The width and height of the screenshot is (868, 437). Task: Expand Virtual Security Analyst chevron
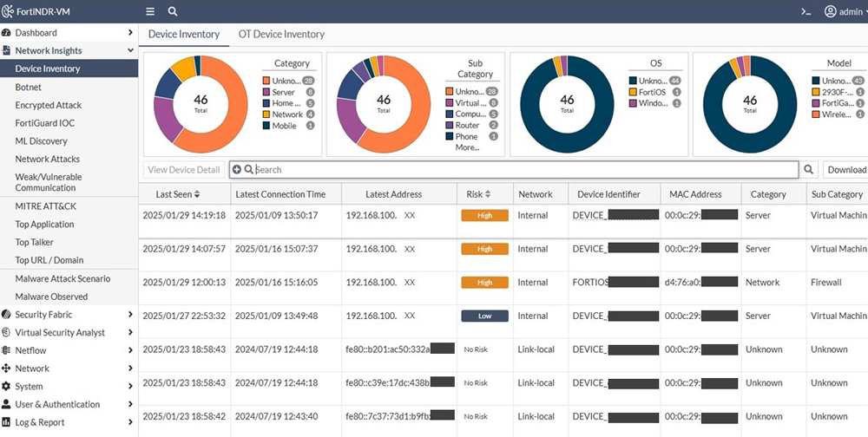[x=130, y=332]
